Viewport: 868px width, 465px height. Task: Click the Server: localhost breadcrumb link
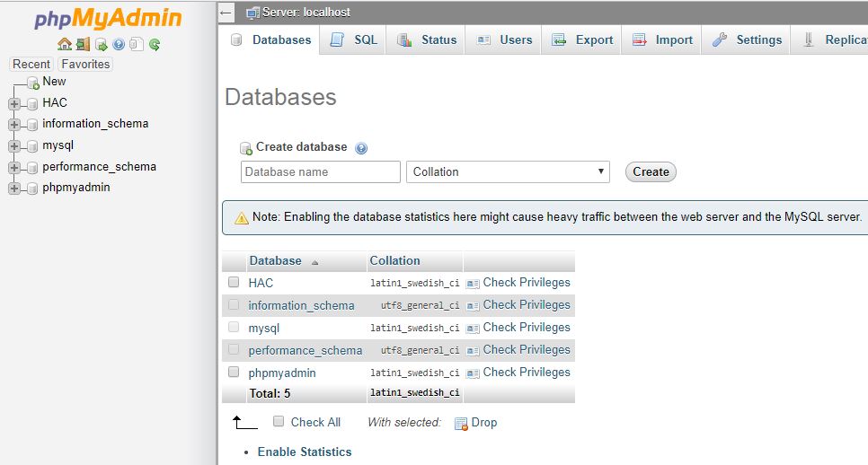[x=306, y=13]
